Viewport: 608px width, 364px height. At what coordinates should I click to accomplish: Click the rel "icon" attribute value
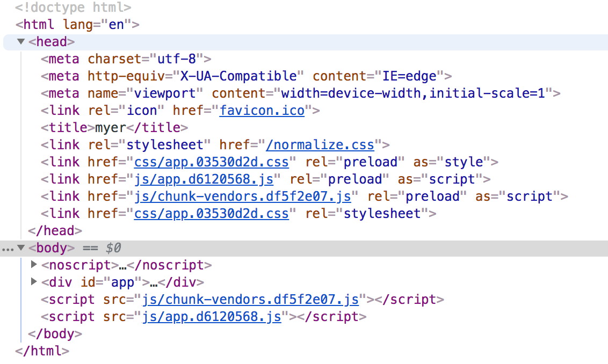tap(142, 111)
